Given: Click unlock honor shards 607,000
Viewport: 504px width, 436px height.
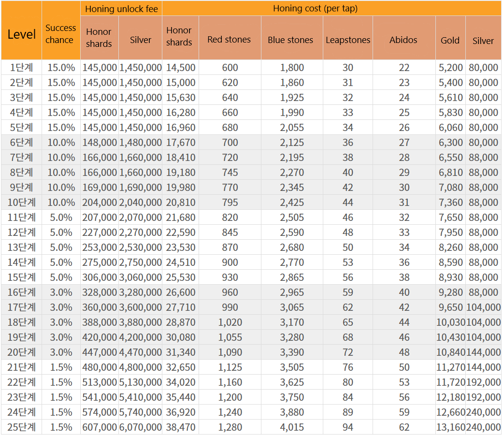Looking at the screenshot, I should pyautogui.click(x=100, y=427).
